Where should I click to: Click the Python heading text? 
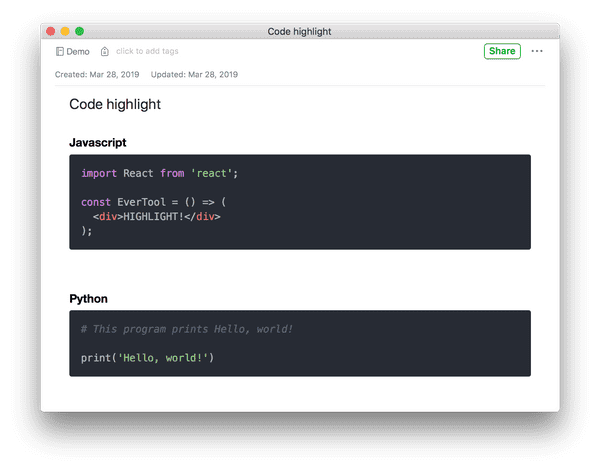(x=88, y=298)
